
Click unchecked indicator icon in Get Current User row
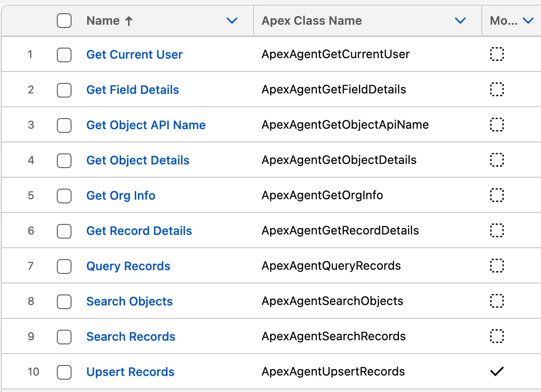point(497,54)
